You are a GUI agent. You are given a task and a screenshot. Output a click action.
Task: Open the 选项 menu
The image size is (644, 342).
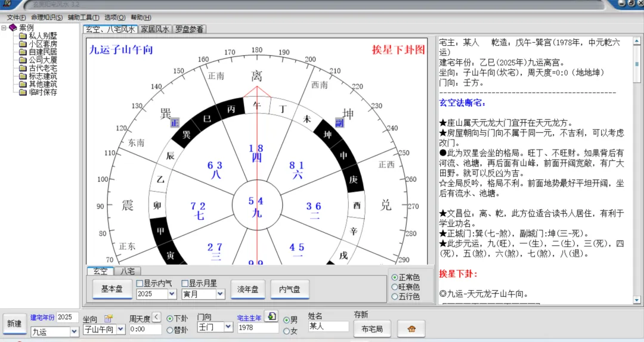tap(114, 17)
